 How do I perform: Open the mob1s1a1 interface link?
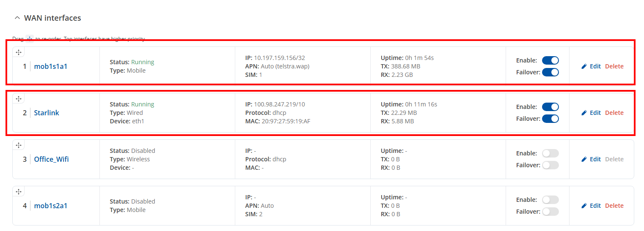pyautogui.click(x=51, y=66)
